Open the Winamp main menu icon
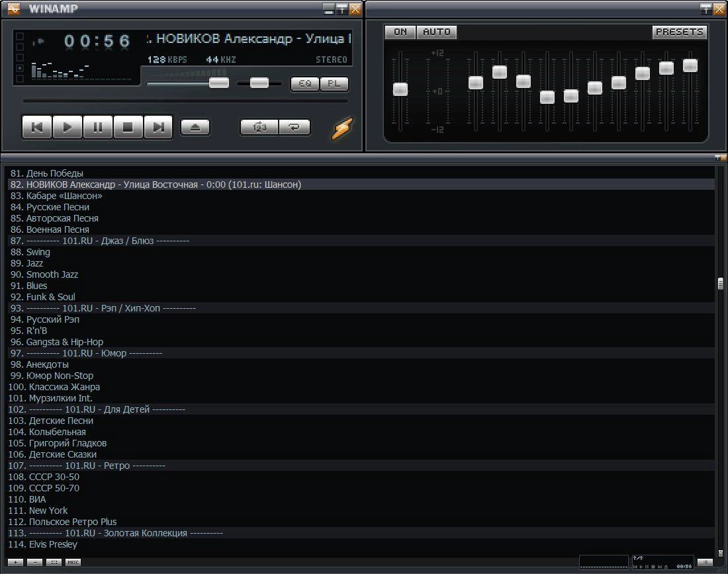Screen dimensions: 728x574 coord(14,9)
